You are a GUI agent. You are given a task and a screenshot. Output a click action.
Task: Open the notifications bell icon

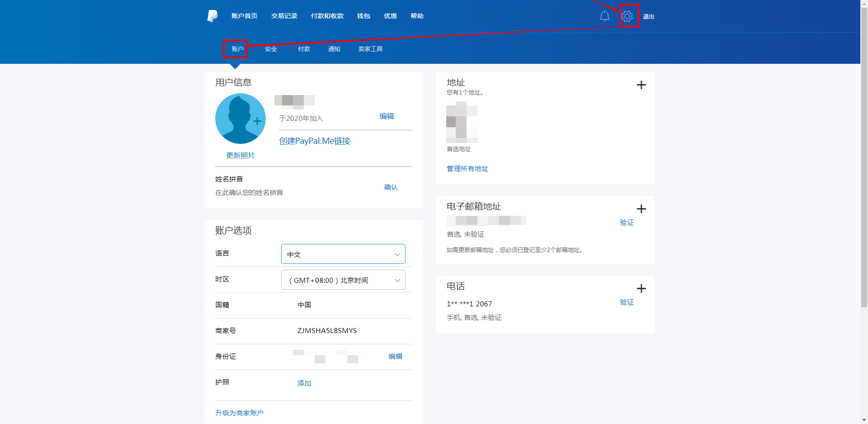(x=604, y=16)
